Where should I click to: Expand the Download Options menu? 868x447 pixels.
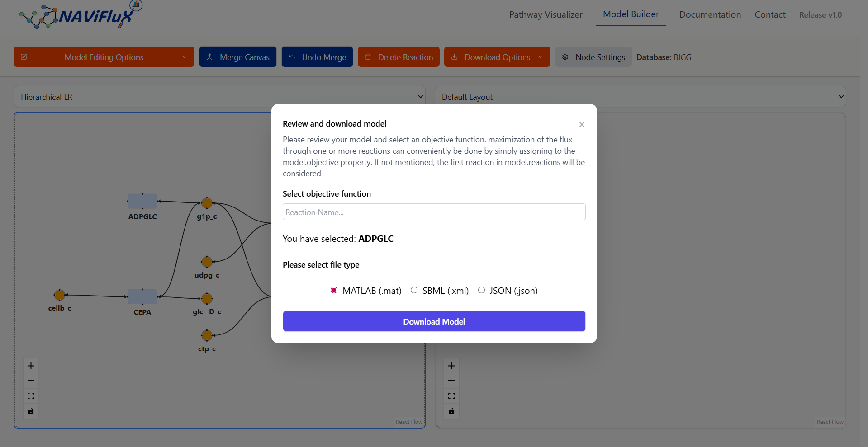coord(497,57)
